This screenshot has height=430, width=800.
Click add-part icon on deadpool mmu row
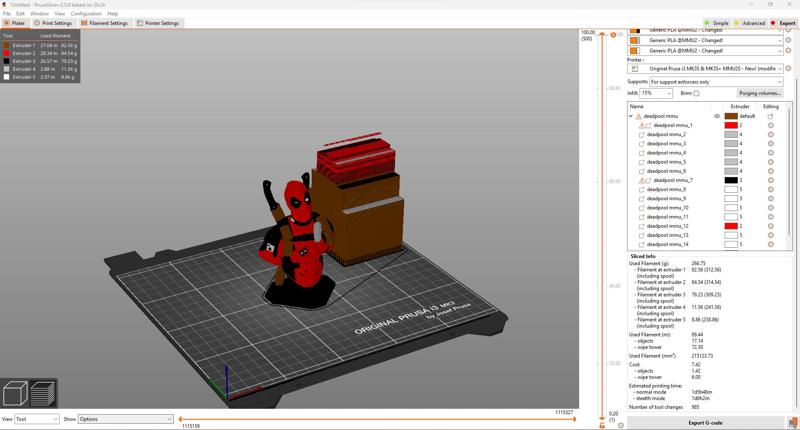point(771,116)
